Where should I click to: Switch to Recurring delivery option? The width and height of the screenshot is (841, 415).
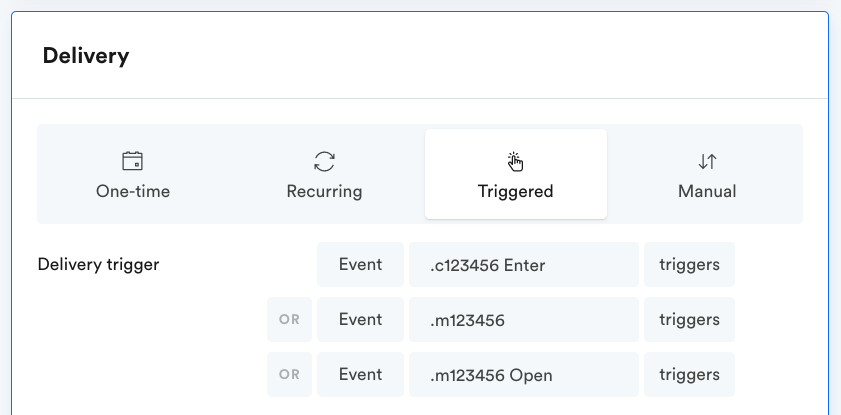point(324,174)
